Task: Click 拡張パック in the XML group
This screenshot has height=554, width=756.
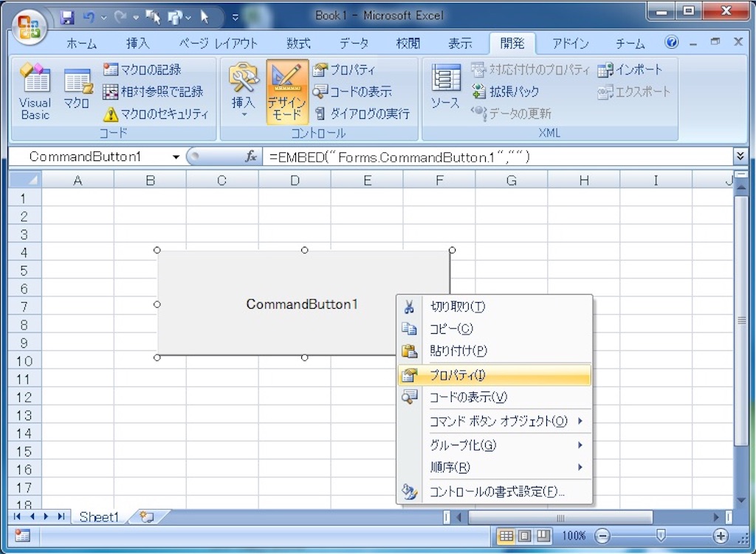Action: [505, 91]
